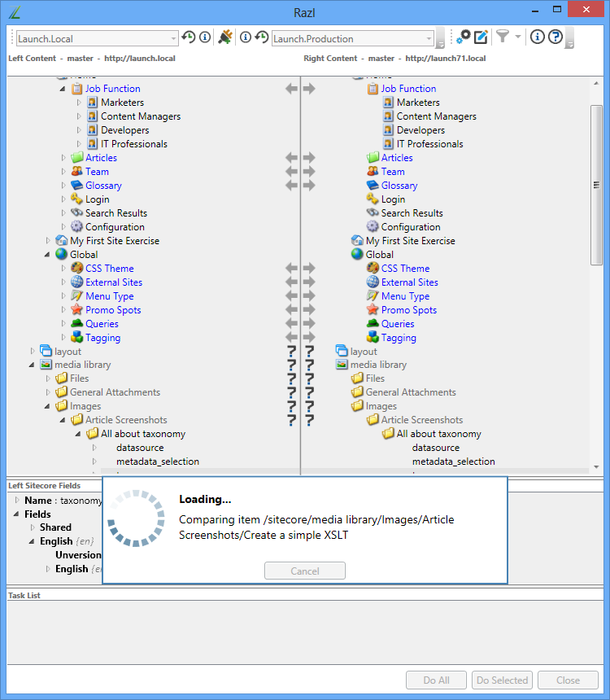Select General Attachments folder in right tree

tap(411, 392)
